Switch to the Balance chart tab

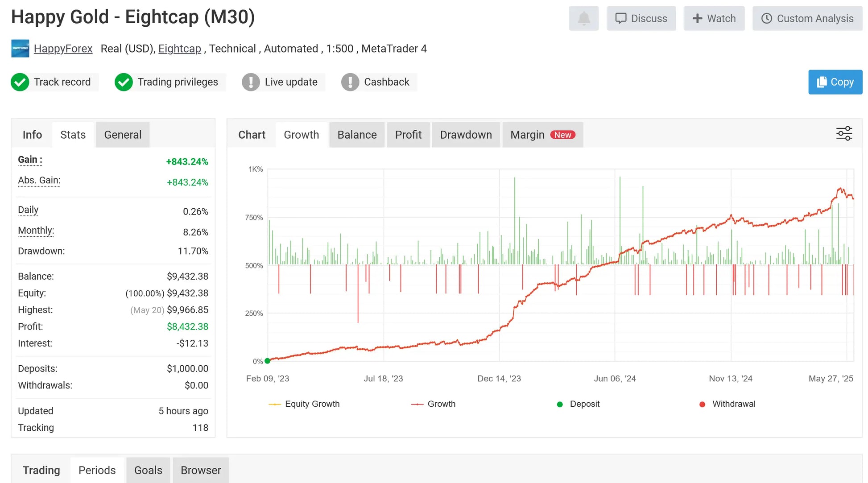coord(357,135)
